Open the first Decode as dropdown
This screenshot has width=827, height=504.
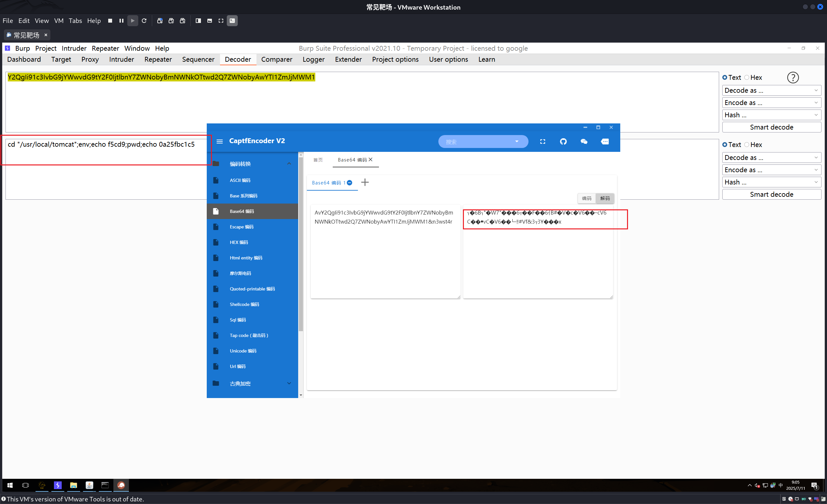tap(771, 90)
